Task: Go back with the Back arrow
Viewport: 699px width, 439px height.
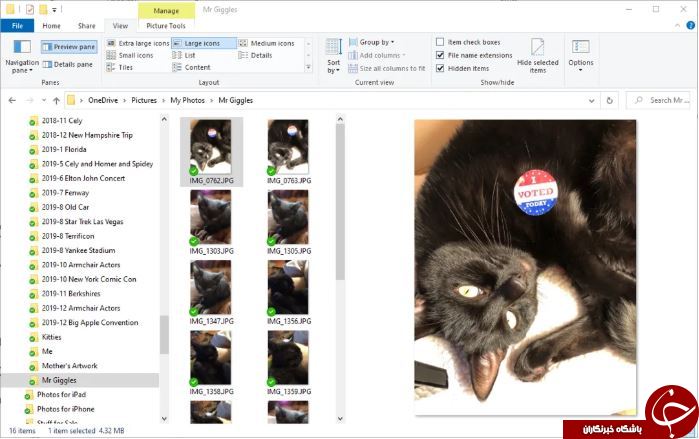Action: pyautogui.click(x=12, y=100)
